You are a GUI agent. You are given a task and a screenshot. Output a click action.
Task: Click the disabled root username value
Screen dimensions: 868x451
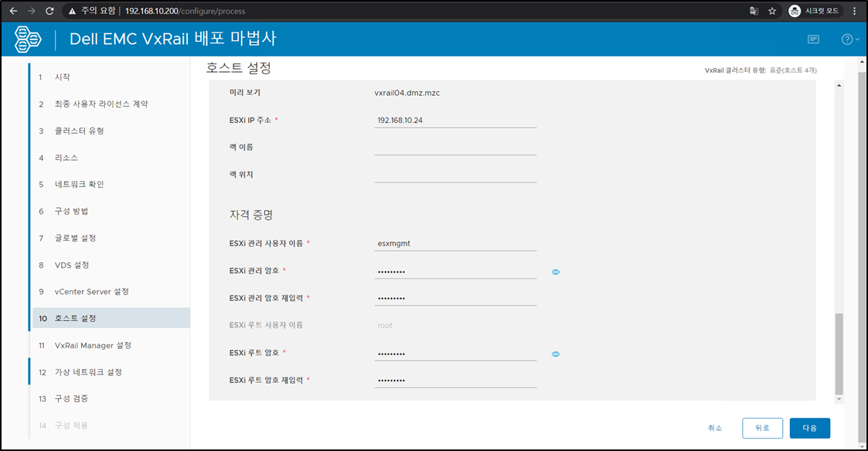(x=385, y=326)
